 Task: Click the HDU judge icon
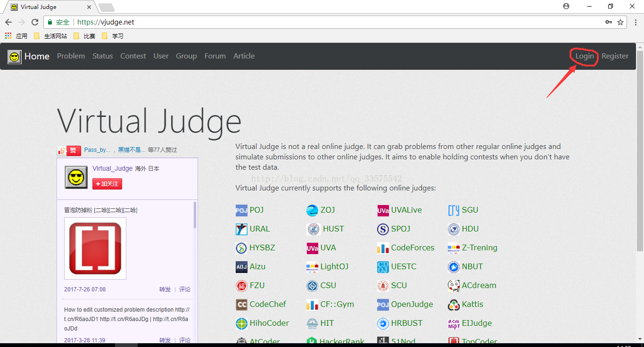tap(454, 229)
